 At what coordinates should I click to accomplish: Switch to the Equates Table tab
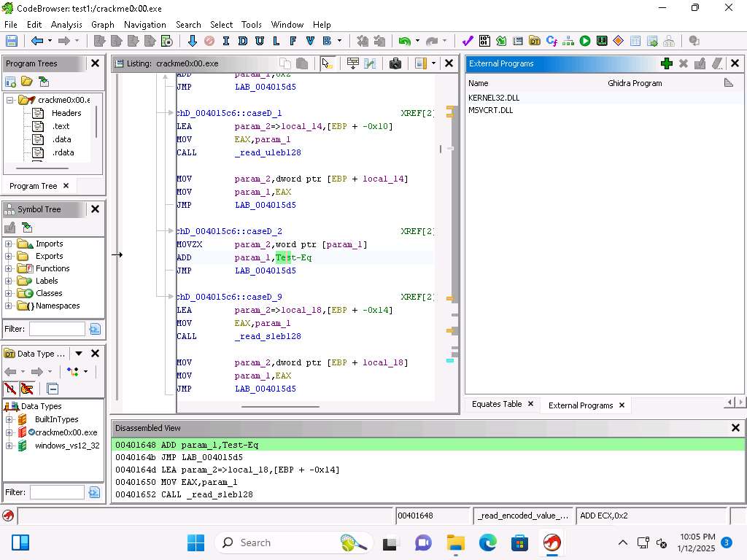coord(496,404)
